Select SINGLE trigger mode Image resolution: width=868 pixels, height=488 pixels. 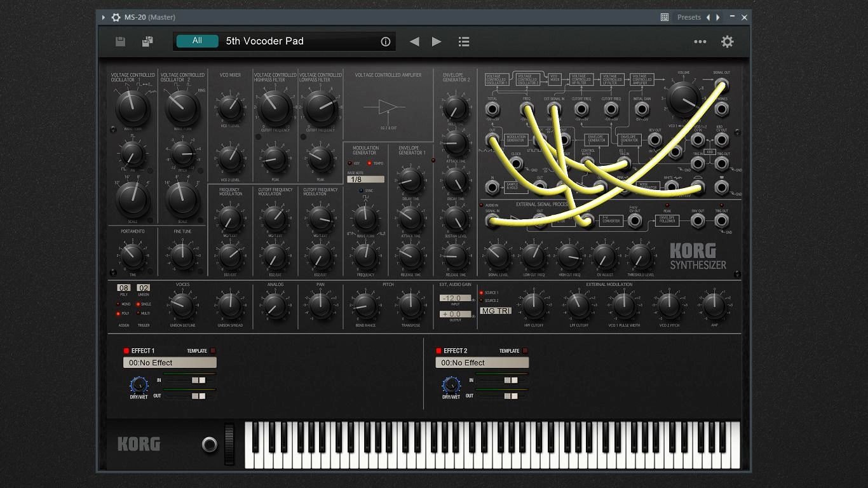tap(138, 304)
